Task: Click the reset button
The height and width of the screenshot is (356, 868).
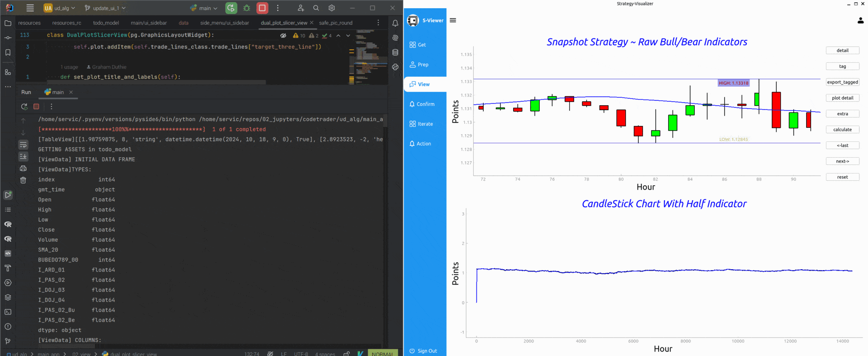Action: point(842,177)
